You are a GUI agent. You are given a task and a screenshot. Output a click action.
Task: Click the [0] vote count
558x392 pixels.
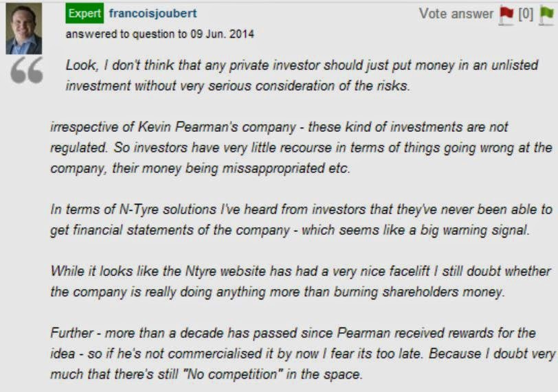(526, 14)
